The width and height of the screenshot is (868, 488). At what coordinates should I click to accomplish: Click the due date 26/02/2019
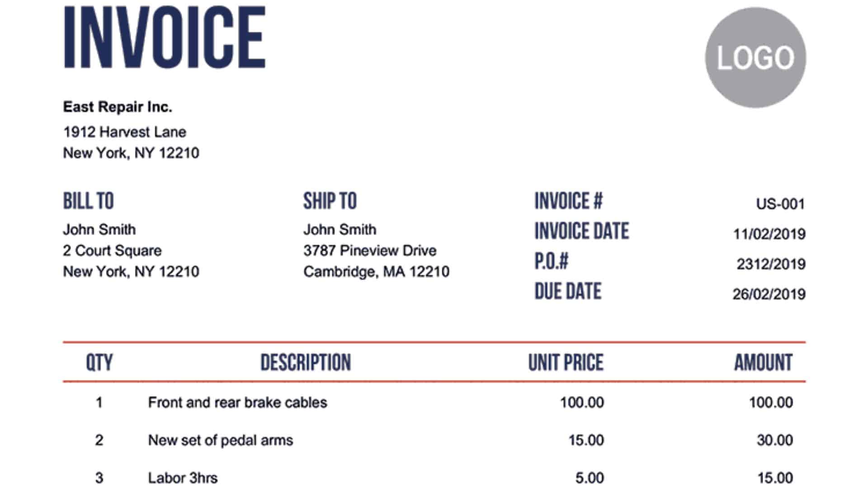(x=769, y=294)
